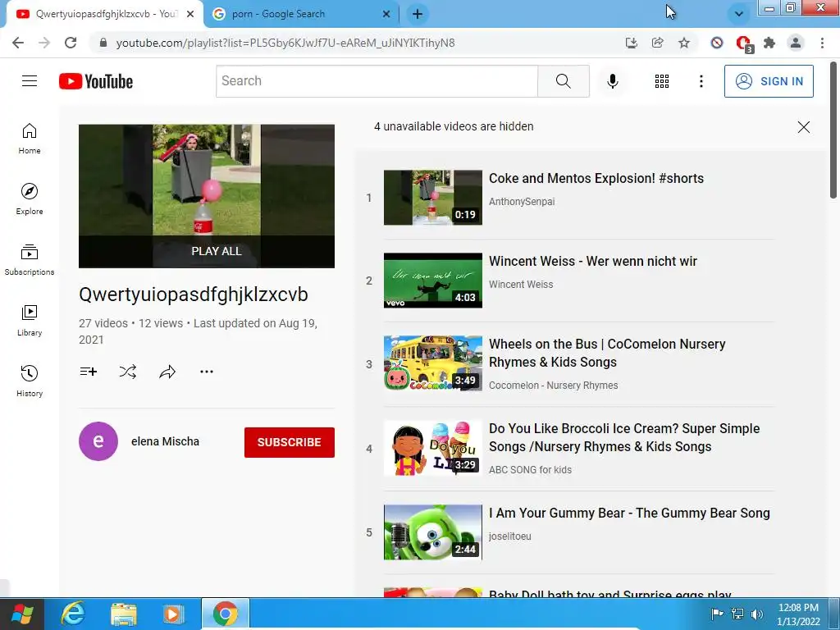Open a new Chrome tab

click(418, 14)
